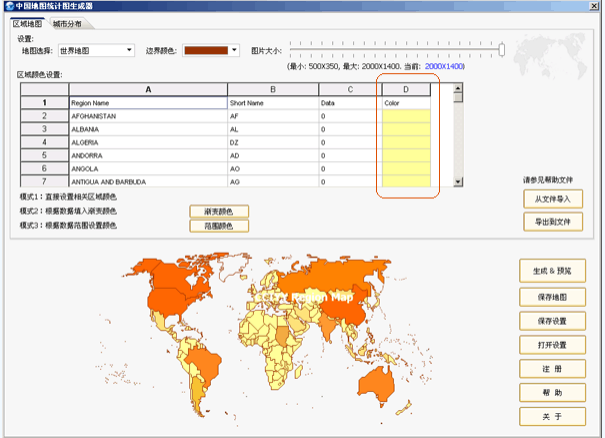Click the yellow color cell for ALGERIA
The height and width of the screenshot is (438, 605).
406,142
